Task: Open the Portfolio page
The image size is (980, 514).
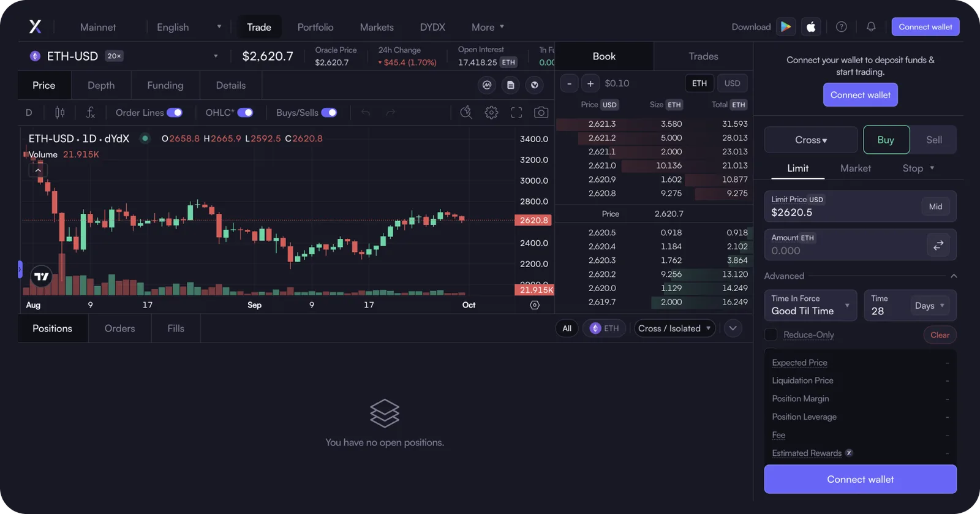Action: coord(315,27)
